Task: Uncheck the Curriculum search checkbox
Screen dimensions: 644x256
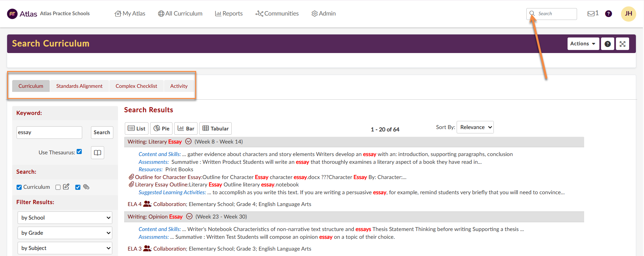Action: pos(19,187)
